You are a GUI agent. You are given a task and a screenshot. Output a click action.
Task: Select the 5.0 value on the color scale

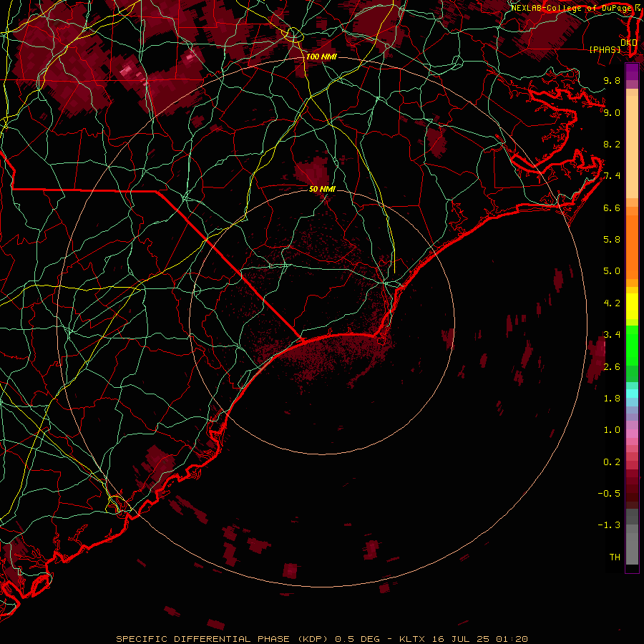click(612, 271)
